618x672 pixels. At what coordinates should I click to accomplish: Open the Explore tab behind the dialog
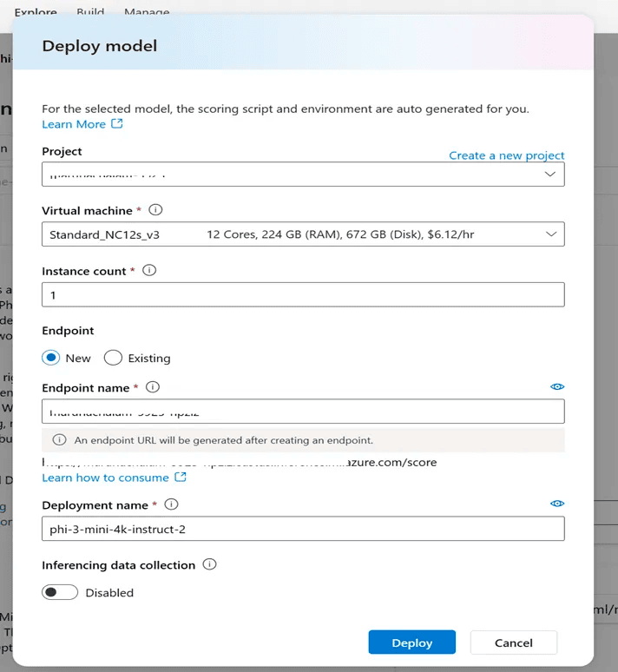pyautogui.click(x=36, y=12)
